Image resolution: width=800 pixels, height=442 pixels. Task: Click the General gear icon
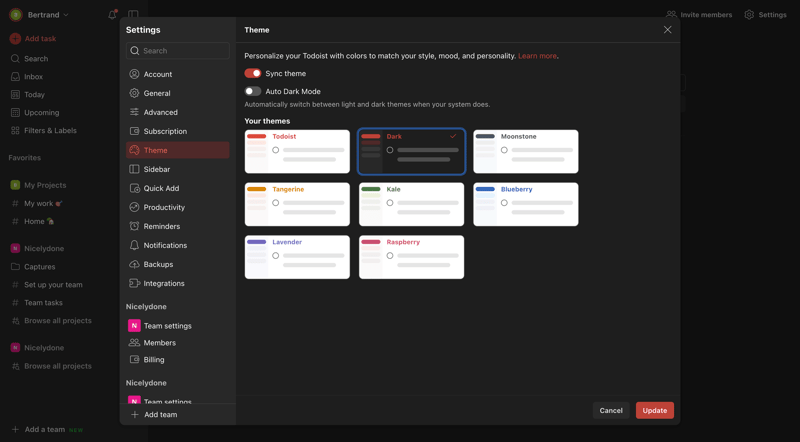point(134,93)
